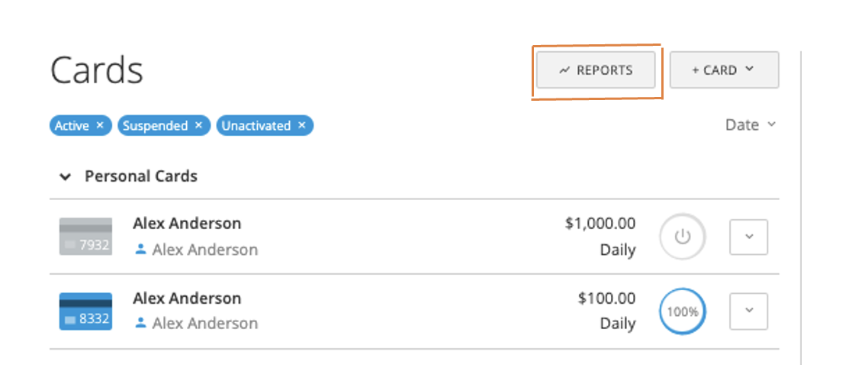Toggle the power button for card 7932
The image size is (868, 371).
tap(683, 237)
